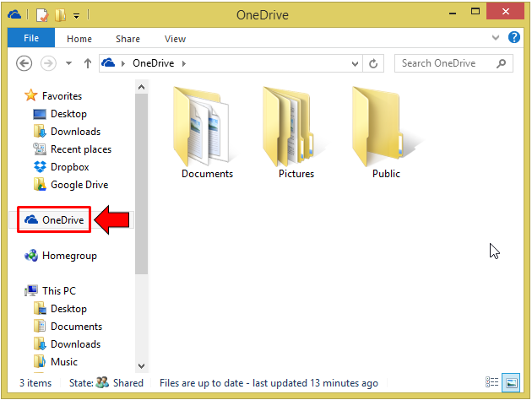Click the Dropbox logo icon in sidebar
The image size is (532, 400).
coord(40,167)
